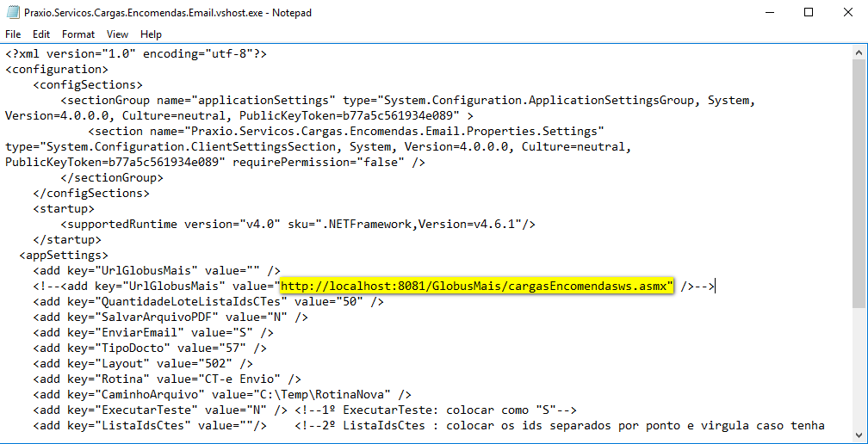Click the QuantidadeLoteListaIdsCTes line
Screen dimensions: 868x444
coord(208,302)
